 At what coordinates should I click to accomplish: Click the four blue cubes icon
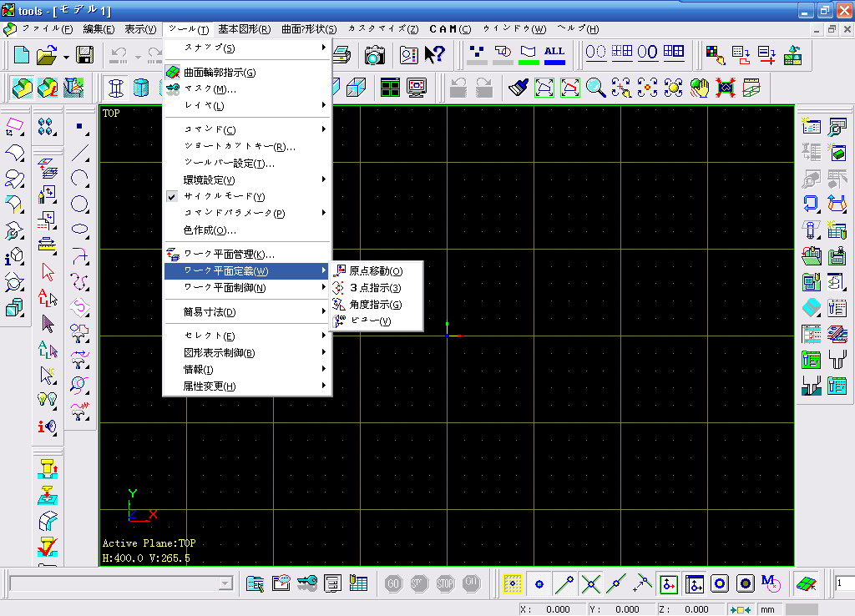coord(46,127)
